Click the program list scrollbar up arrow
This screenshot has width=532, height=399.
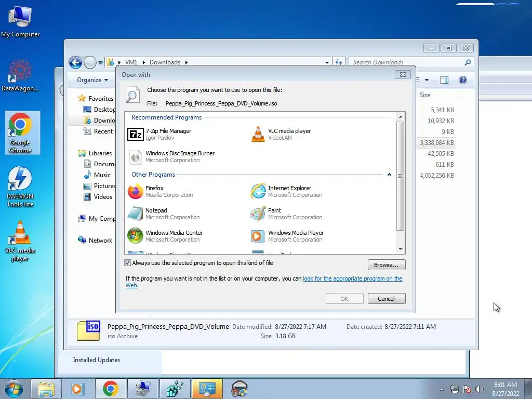point(401,117)
